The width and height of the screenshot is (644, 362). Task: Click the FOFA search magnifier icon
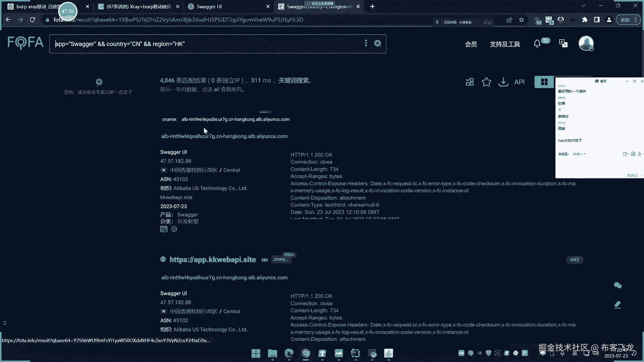click(378, 44)
